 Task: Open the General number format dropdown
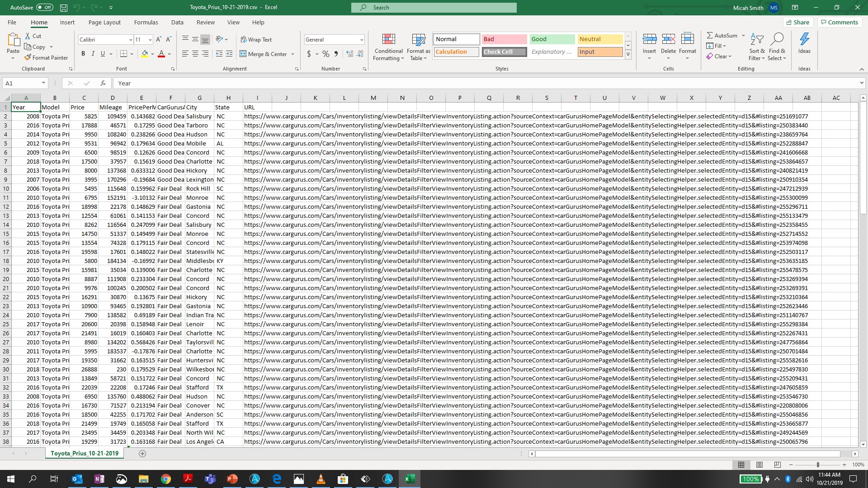tap(362, 40)
